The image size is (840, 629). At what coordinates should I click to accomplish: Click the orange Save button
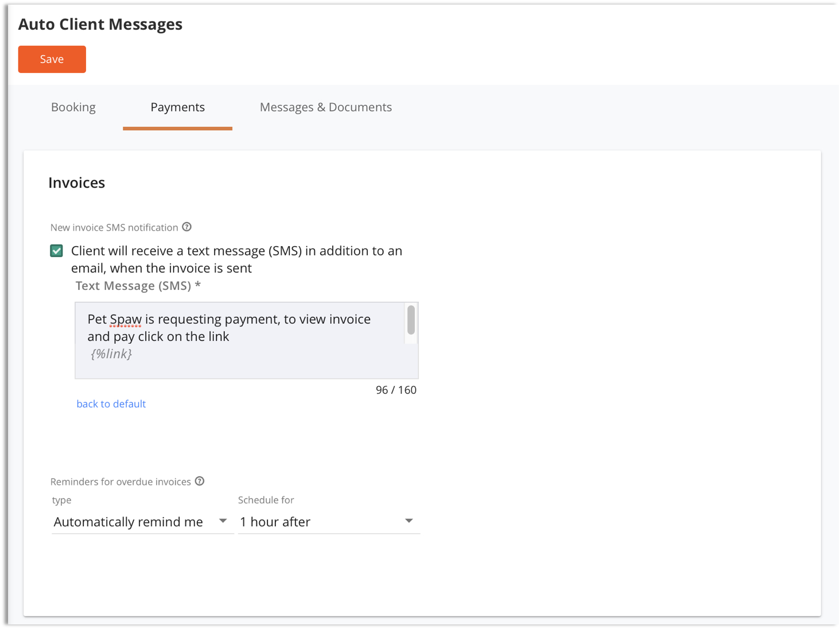pos(52,59)
